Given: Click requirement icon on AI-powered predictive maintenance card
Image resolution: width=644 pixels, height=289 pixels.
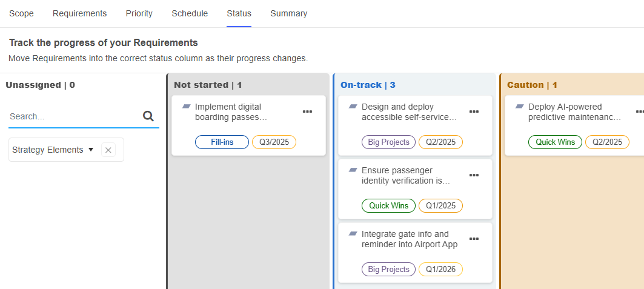Looking at the screenshot, I should coord(520,107).
